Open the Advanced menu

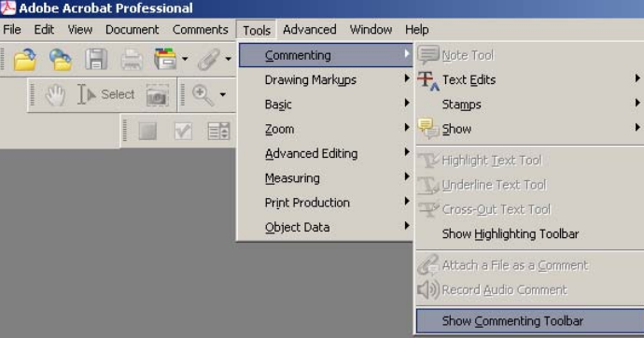(x=309, y=30)
